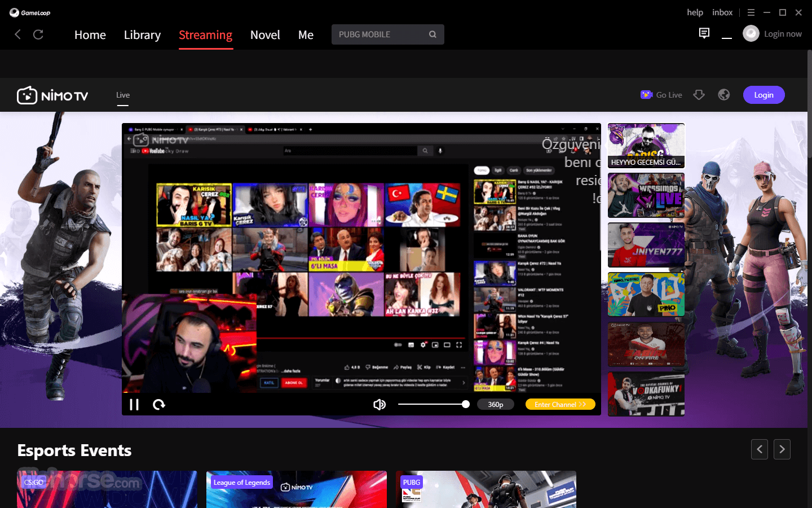Open the language globe icon
This screenshot has width=812, height=508.
click(724, 95)
